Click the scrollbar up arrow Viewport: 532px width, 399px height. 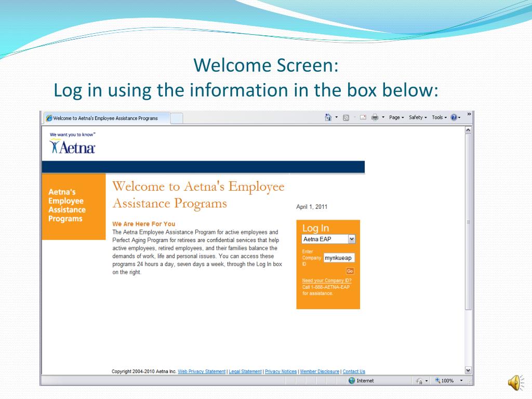(468, 130)
